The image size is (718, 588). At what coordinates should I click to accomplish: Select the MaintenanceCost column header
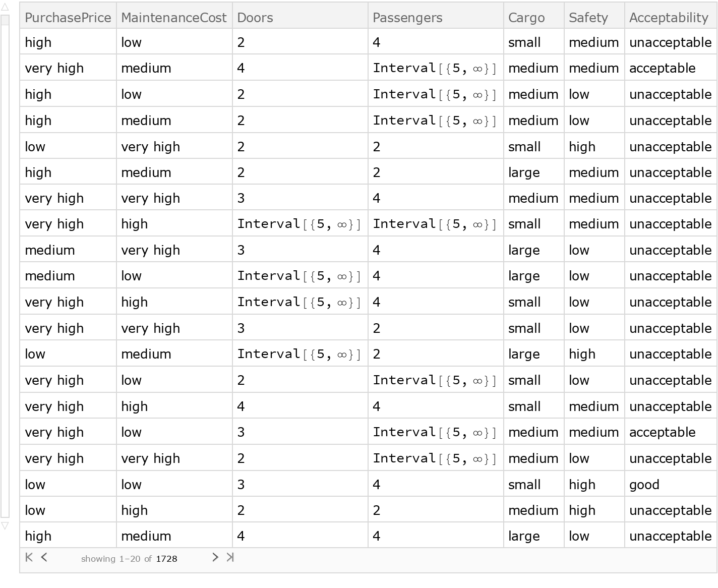click(x=173, y=17)
